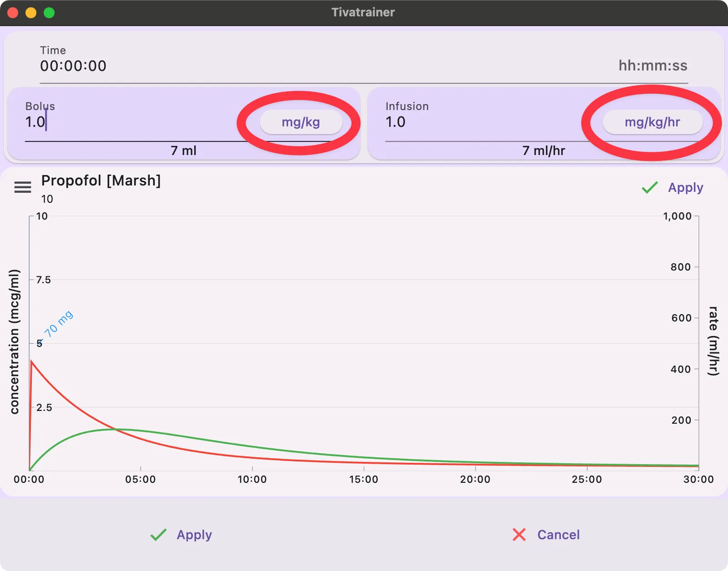This screenshot has width=728, height=571.
Task: Click the 7 ml/hr infusion volume label
Action: (x=544, y=150)
